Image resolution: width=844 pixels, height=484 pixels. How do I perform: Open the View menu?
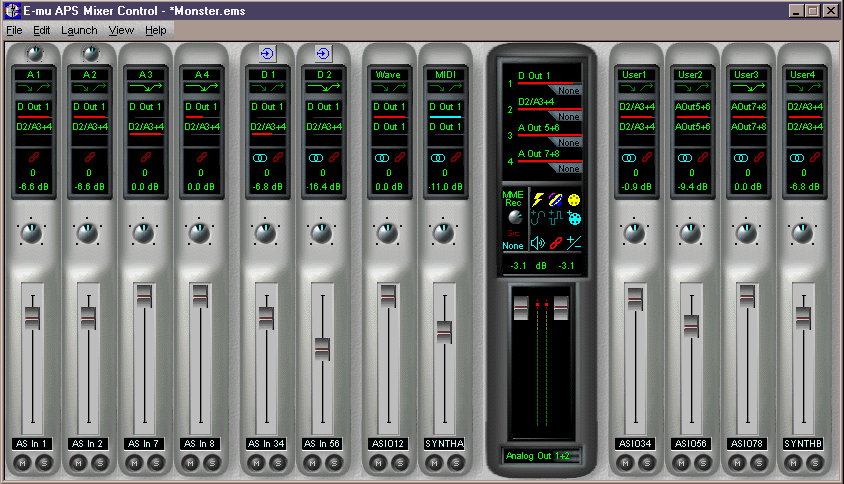tap(121, 30)
